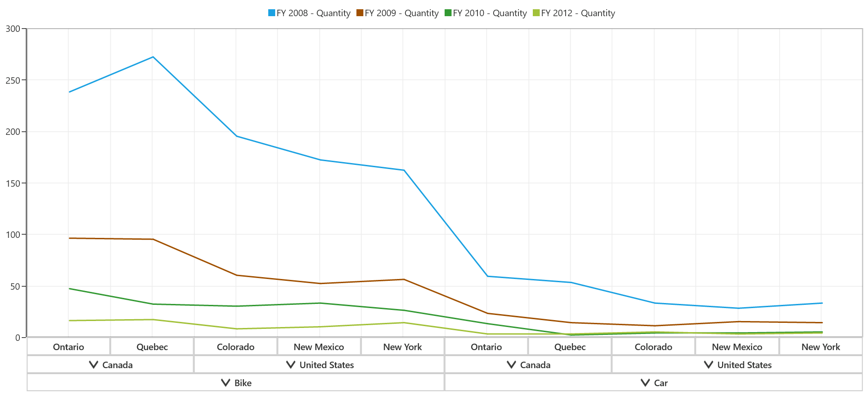Select the Ontario label under Bike
The width and height of the screenshot is (868, 400).
pos(68,347)
